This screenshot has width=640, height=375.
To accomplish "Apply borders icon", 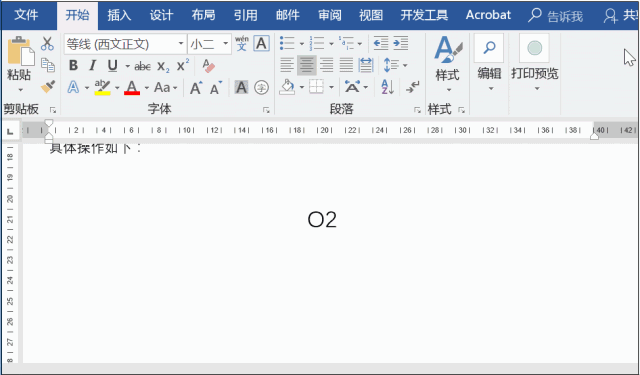I will 316,87.
